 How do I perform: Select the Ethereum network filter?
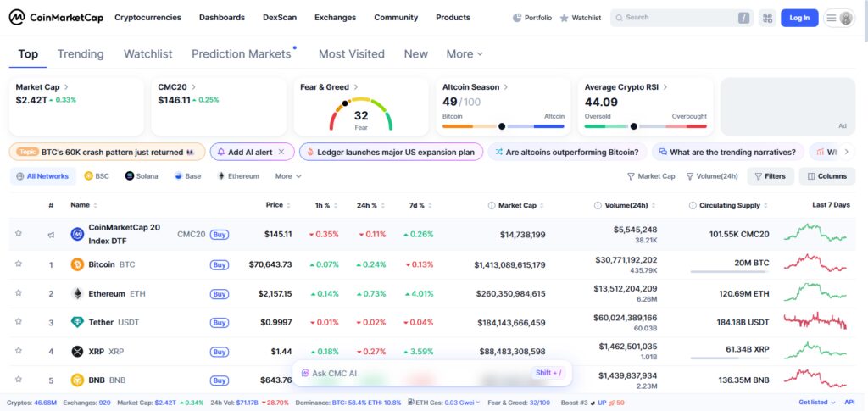238,176
